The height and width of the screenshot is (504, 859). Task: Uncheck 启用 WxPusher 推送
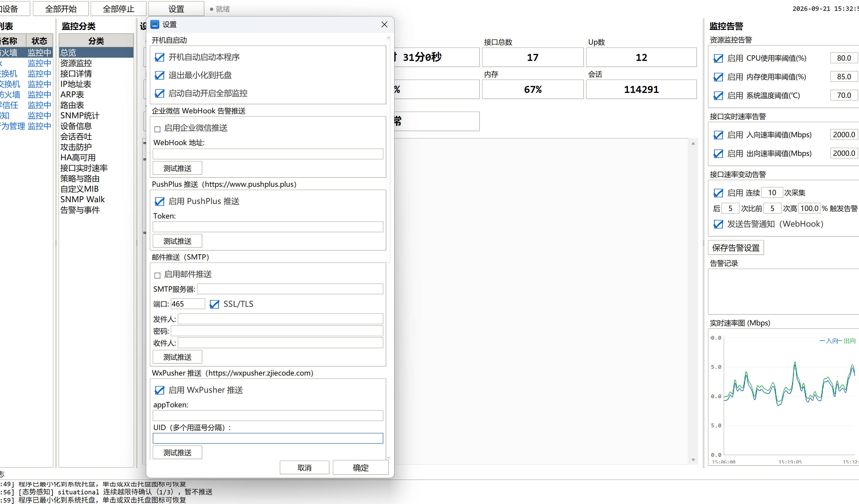click(x=159, y=390)
